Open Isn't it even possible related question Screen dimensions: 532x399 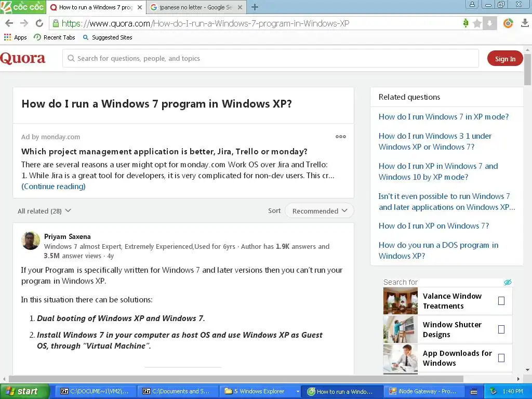447,202
